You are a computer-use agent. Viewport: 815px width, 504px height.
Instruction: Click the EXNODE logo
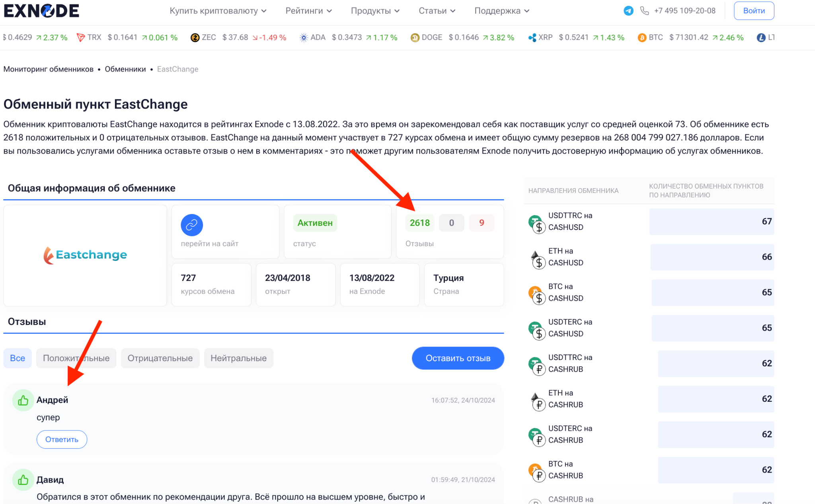coord(41,11)
